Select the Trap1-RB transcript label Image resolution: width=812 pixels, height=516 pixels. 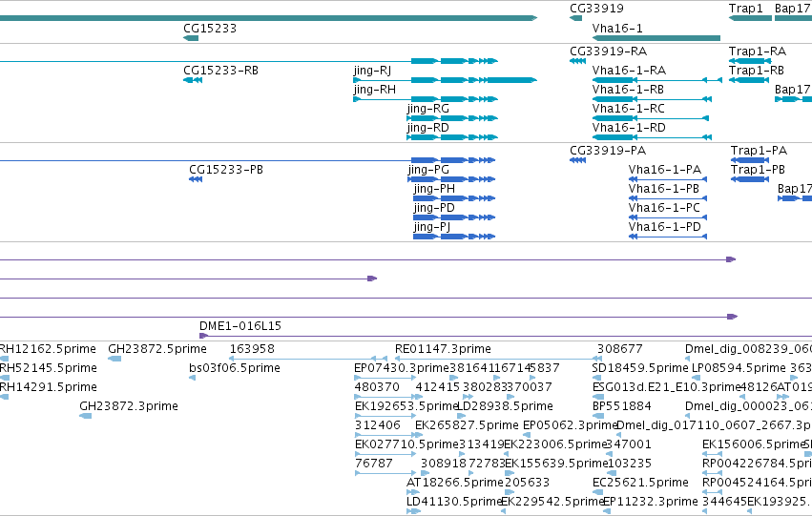tap(757, 71)
